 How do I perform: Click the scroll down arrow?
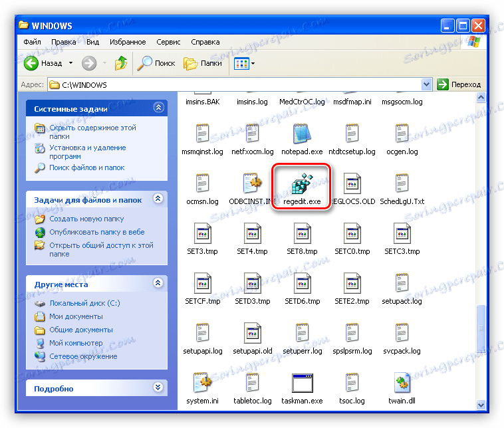(481, 405)
